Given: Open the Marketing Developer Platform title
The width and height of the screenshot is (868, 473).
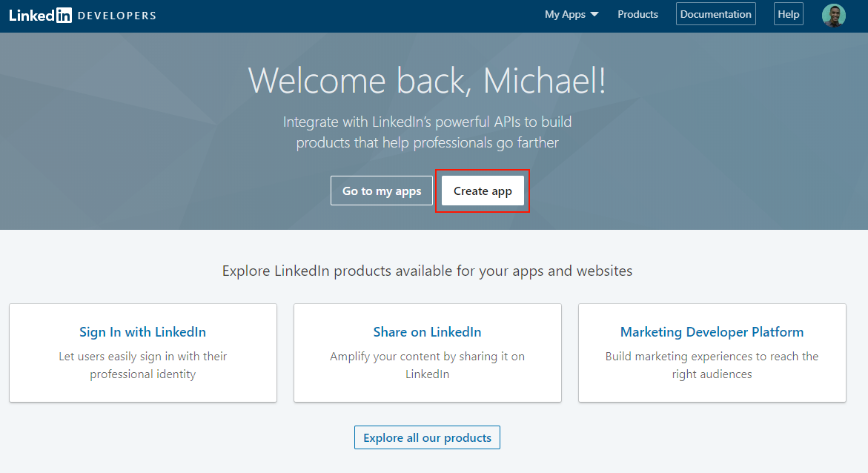Looking at the screenshot, I should coord(712,331).
